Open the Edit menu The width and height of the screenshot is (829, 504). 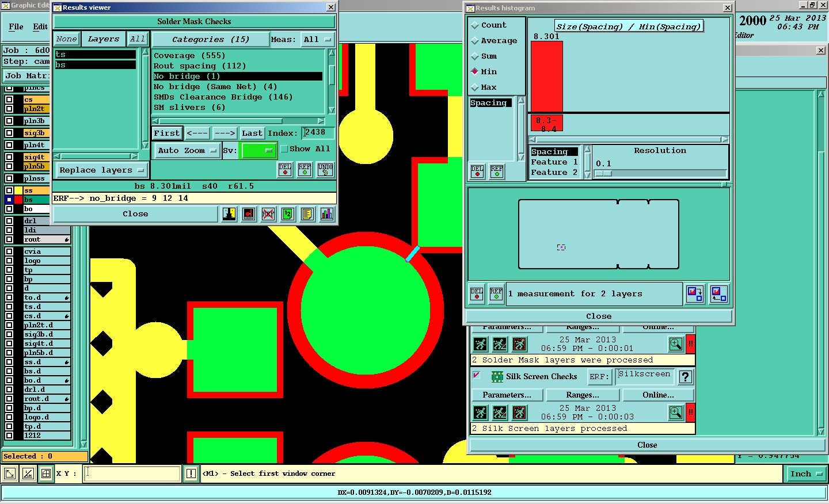pos(40,26)
